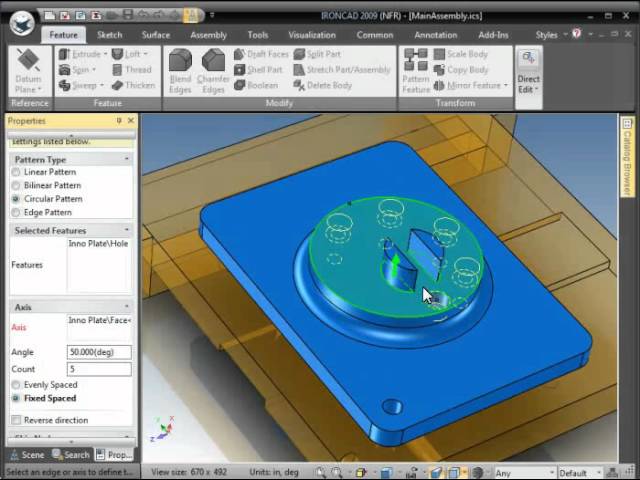Image resolution: width=640 pixels, height=480 pixels.
Task: Enable the Reverse direction checkbox
Action: click(x=16, y=420)
